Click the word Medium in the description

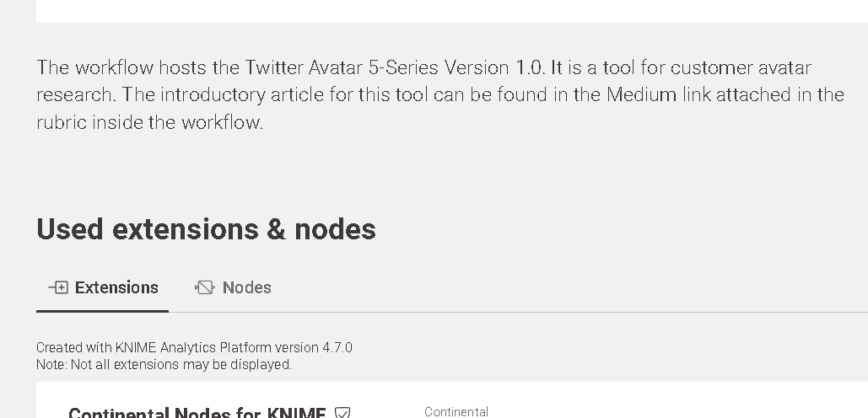pyautogui.click(x=642, y=94)
